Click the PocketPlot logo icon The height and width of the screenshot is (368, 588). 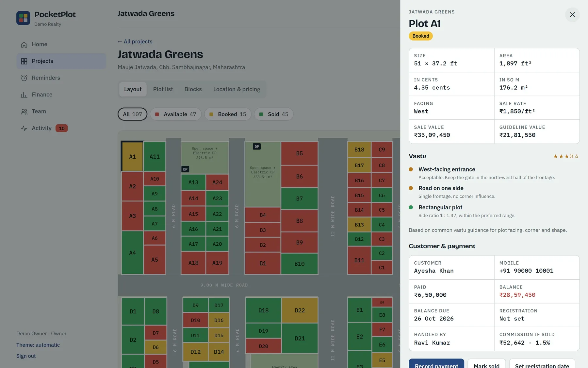pos(23,18)
